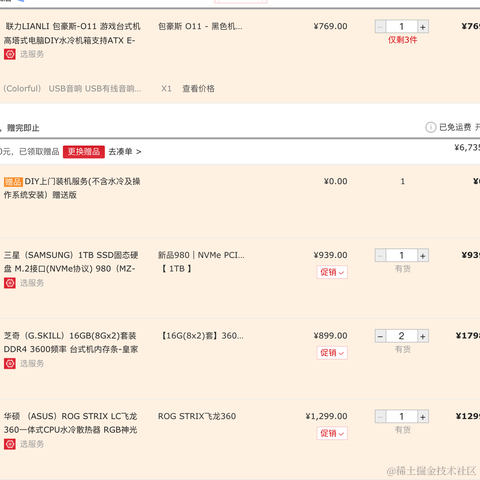Click the quantity field showing 2 for G.SKILL
Viewport: 480px width, 480px height.
[x=402, y=336]
